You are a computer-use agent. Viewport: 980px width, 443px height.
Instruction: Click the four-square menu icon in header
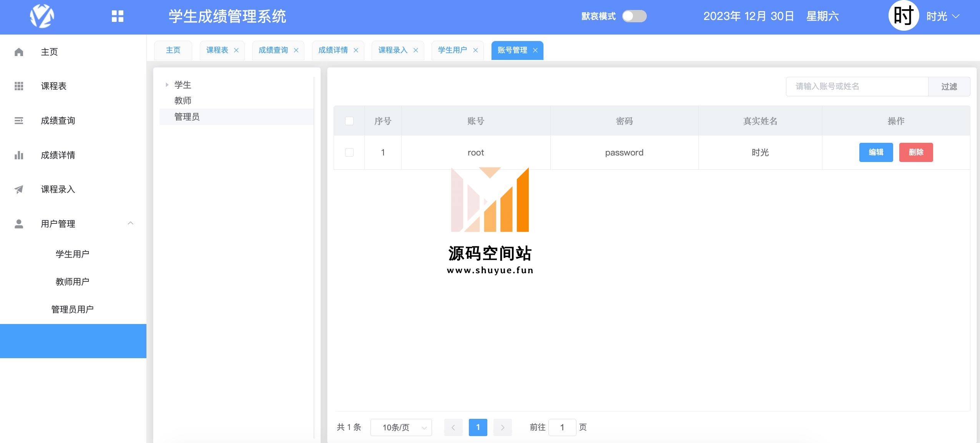pos(117,16)
